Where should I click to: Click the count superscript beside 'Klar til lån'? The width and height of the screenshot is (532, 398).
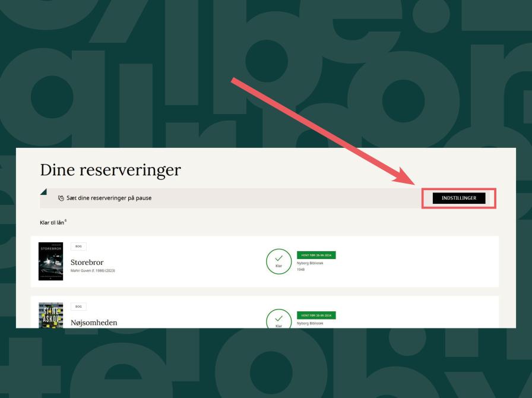(x=65, y=220)
